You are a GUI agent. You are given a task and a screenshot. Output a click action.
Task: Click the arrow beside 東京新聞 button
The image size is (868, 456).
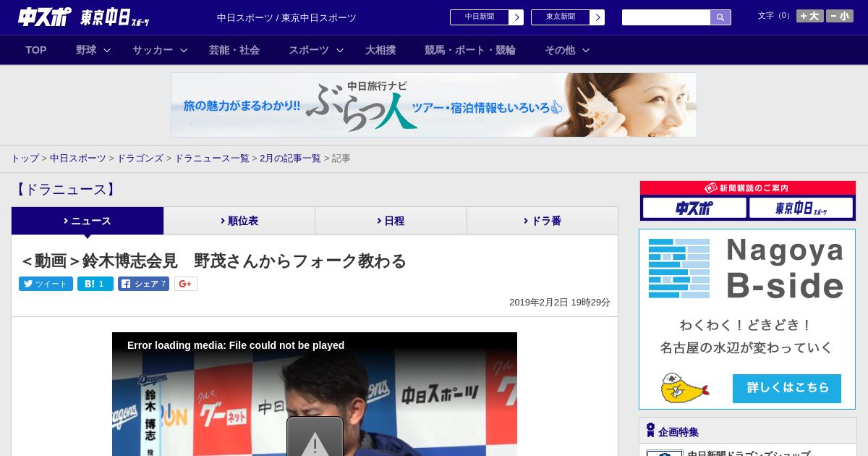597,17
